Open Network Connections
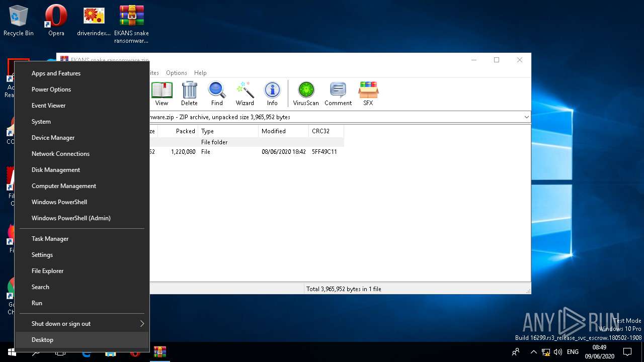The image size is (644, 362). pos(82,154)
